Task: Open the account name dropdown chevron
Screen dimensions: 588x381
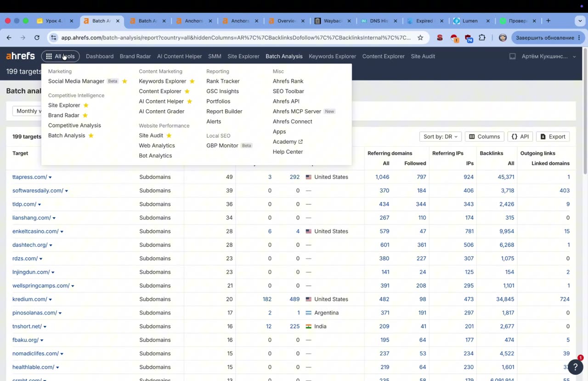Action: pyautogui.click(x=574, y=57)
